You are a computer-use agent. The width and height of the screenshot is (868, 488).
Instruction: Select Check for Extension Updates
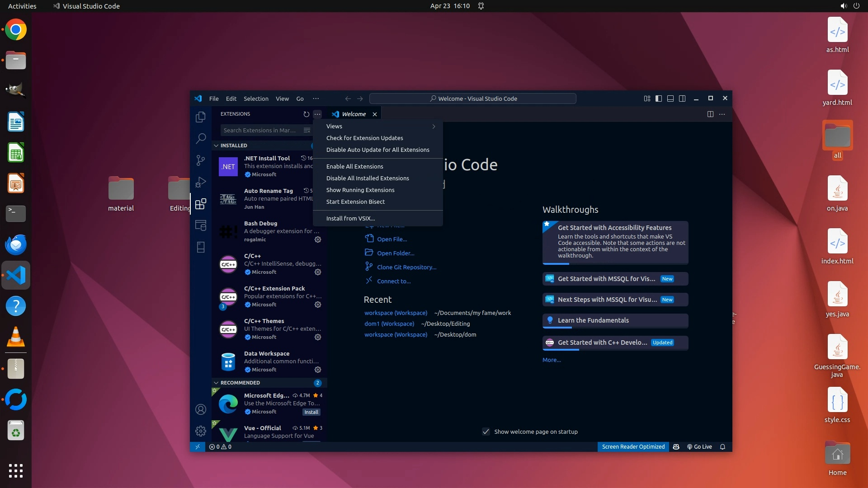364,138
